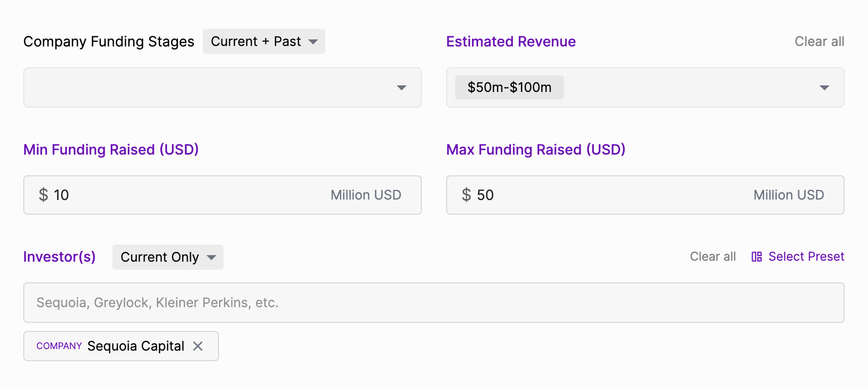Click the Investor(s) heading label
The height and width of the screenshot is (388, 868).
pos(60,257)
